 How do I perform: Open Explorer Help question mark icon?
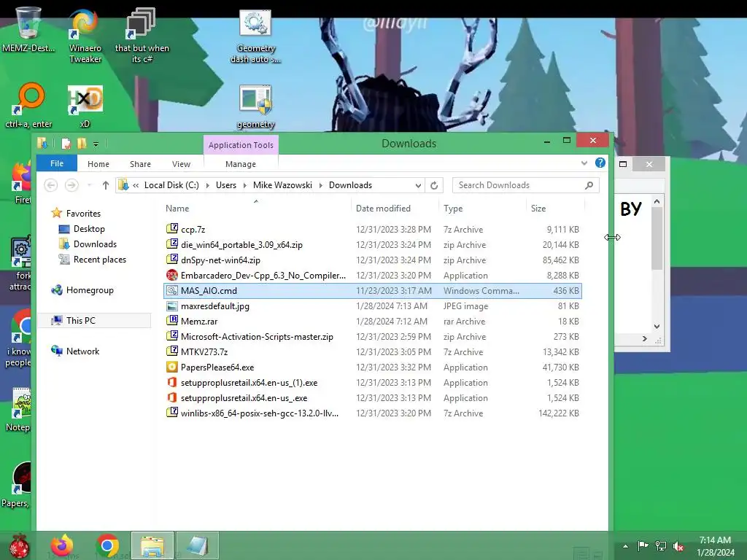pos(600,163)
